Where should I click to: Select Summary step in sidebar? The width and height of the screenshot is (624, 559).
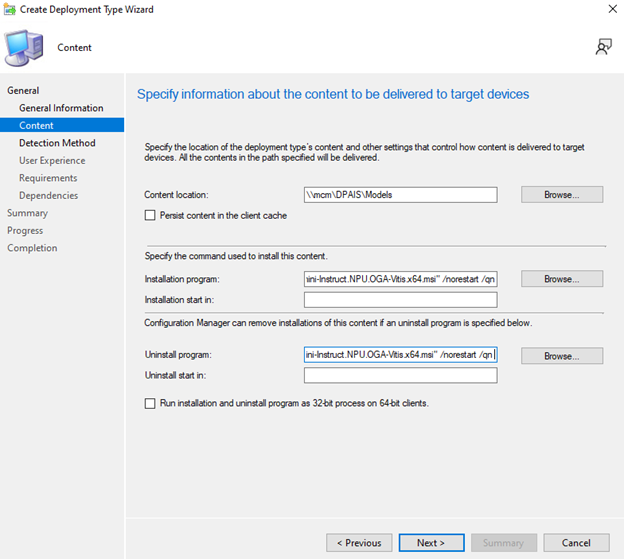coord(27,213)
